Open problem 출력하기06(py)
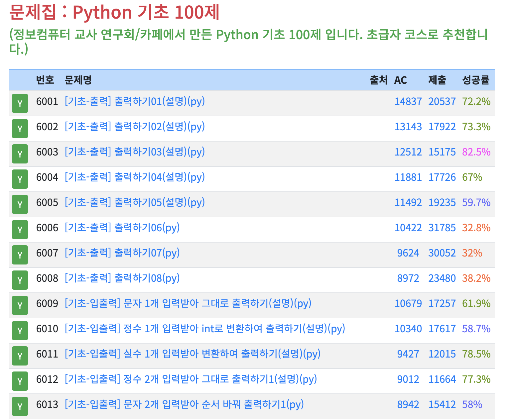Screen dimensions: 508x420 tap(122, 228)
